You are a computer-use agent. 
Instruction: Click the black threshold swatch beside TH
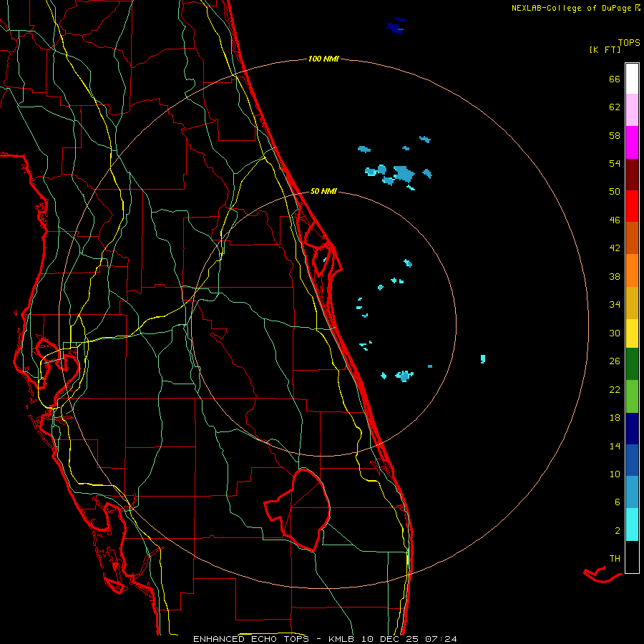tap(632, 557)
